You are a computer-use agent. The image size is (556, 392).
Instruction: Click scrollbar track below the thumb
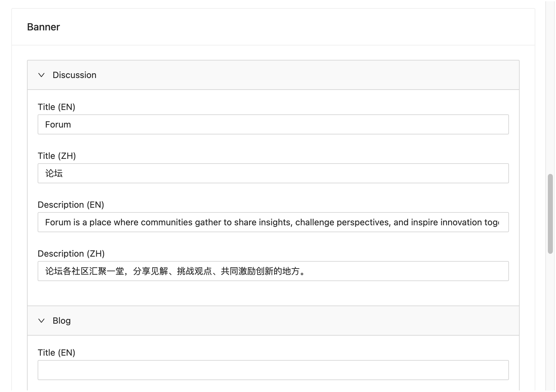coord(550,313)
